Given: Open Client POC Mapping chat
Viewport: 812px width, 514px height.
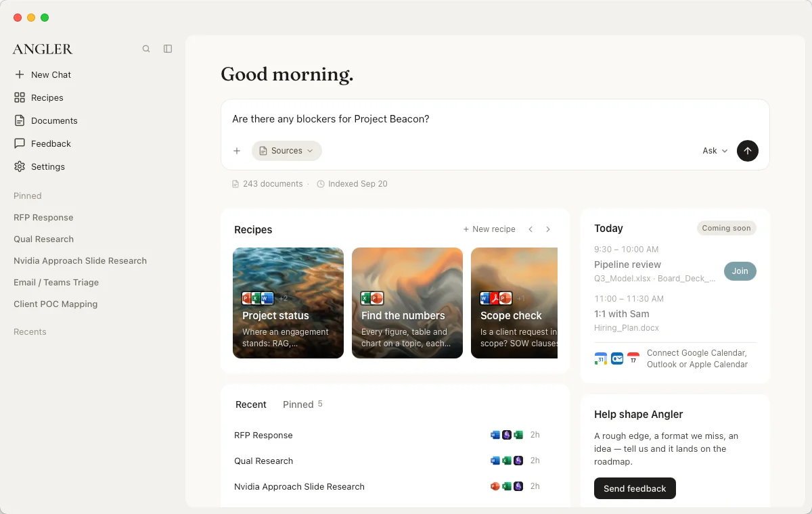Looking at the screenshot, I should tap(55, 304).
